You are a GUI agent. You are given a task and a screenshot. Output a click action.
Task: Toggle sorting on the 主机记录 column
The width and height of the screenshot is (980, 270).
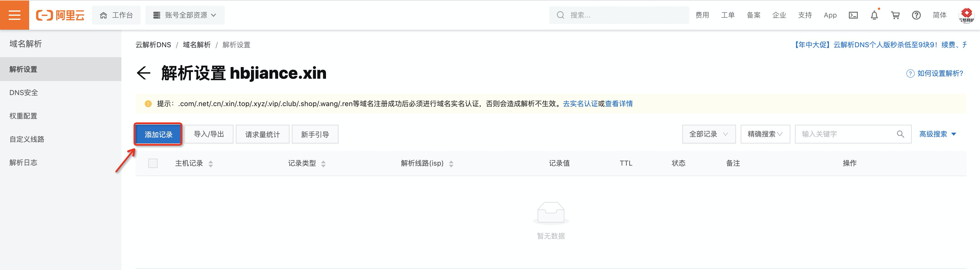(211, 163)
